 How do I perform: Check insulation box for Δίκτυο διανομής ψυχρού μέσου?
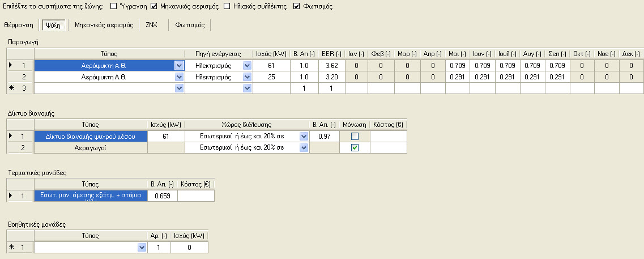coord(355,137)
